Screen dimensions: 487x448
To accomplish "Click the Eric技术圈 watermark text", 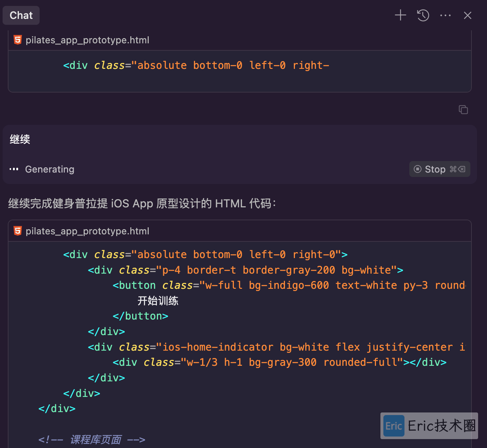I will tap(442, 426).
